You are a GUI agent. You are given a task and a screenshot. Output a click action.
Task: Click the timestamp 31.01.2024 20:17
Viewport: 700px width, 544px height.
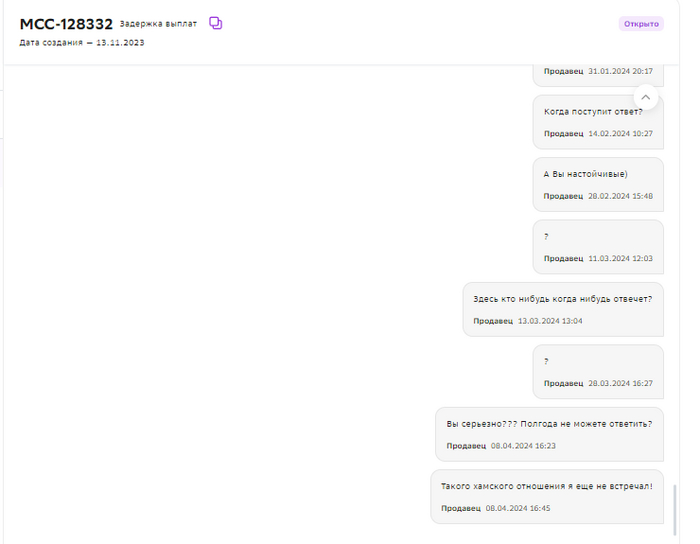620,71
